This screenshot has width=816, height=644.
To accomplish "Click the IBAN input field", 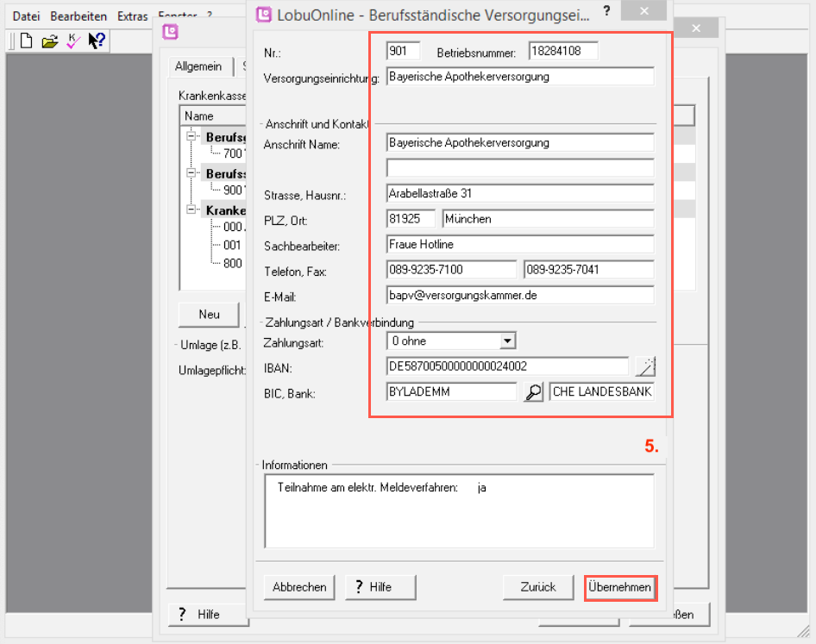I will coord(507,366).
